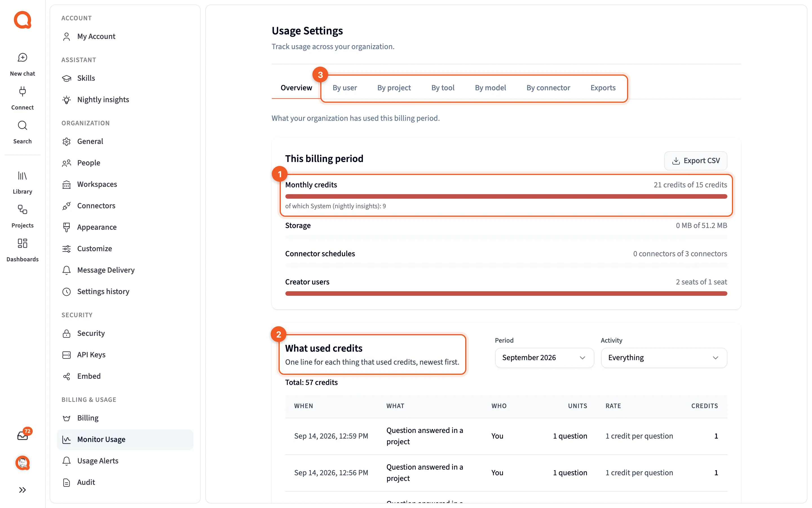Open Appearance settings
Screen dimensions: 812x508
point(125,227)
